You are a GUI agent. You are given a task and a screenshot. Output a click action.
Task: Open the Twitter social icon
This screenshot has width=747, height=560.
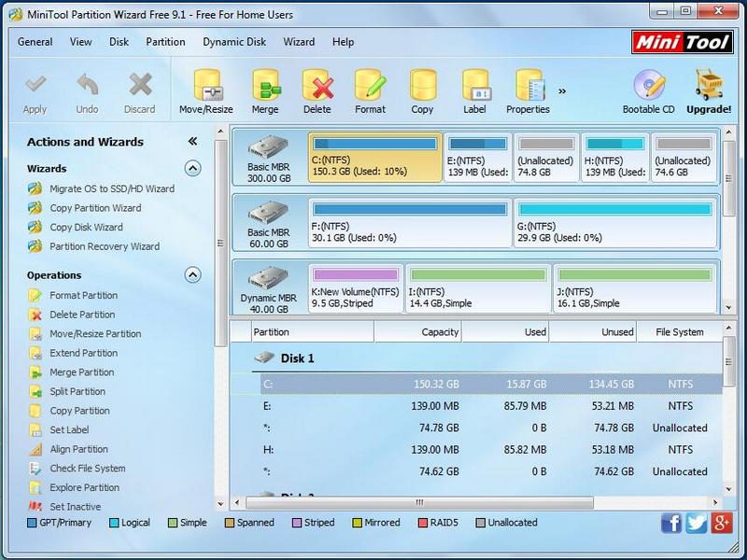point(697,523)
